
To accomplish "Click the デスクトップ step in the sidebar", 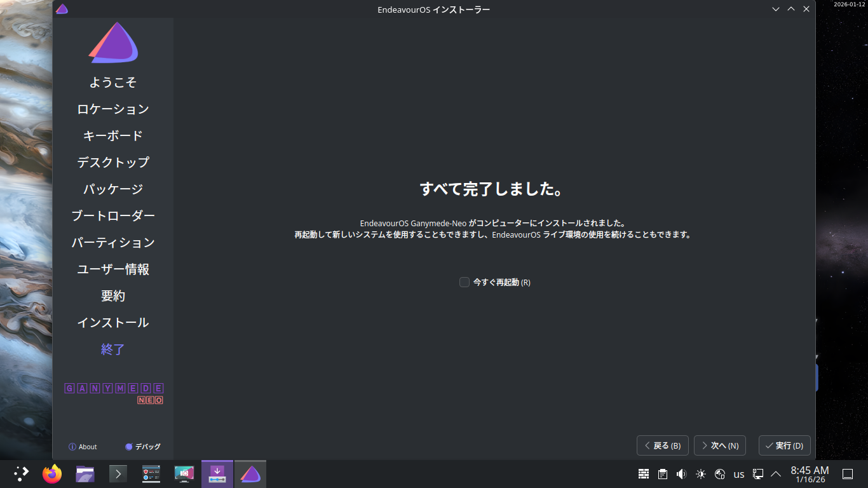I will (x=113, y=163).
